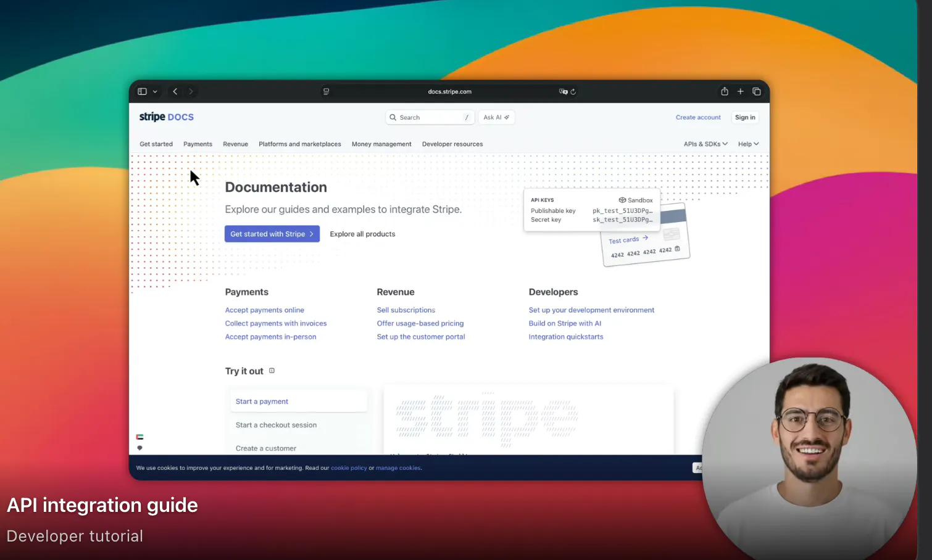932x560 pixels.
Task: Open Sell subscriptions link
Action: 406,310
